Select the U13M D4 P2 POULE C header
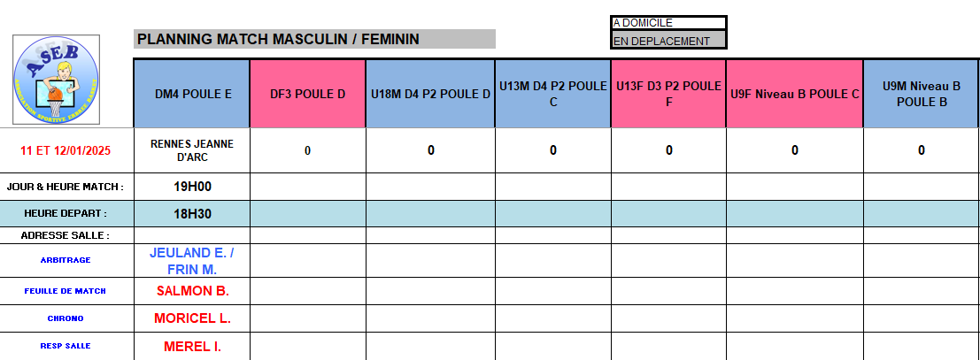 tap(552, 94)
